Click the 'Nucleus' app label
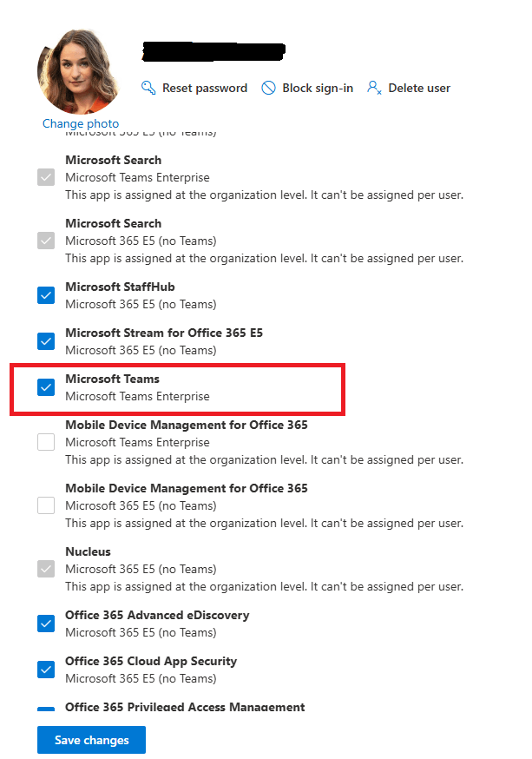The height and width of the screenshot is (759, 532). 88,551
